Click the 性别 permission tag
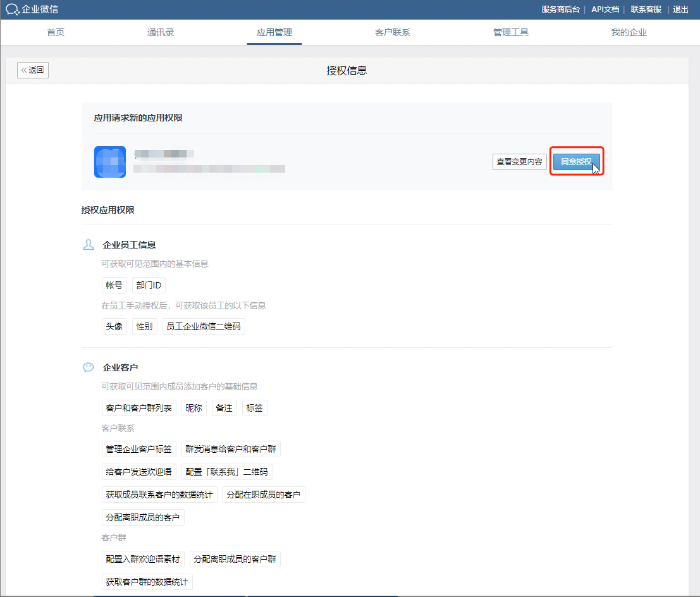Viewport: 700px width, 597px height. point(145,326)
